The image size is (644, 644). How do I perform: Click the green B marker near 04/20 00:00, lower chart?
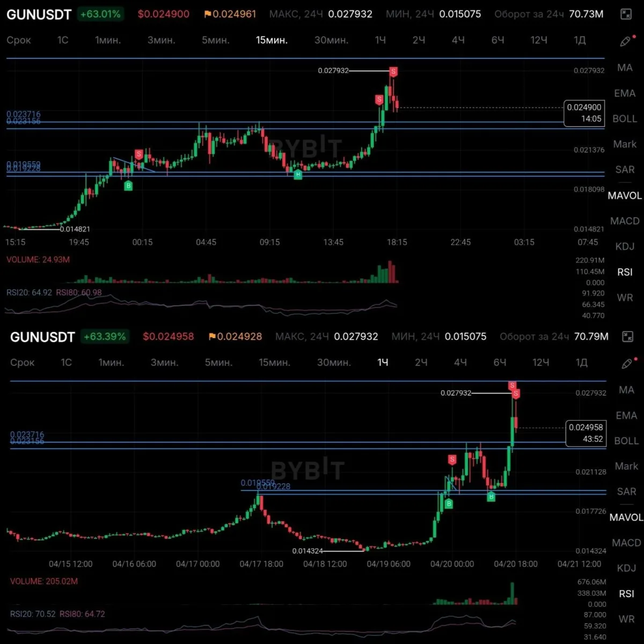[x=449, y=504]
